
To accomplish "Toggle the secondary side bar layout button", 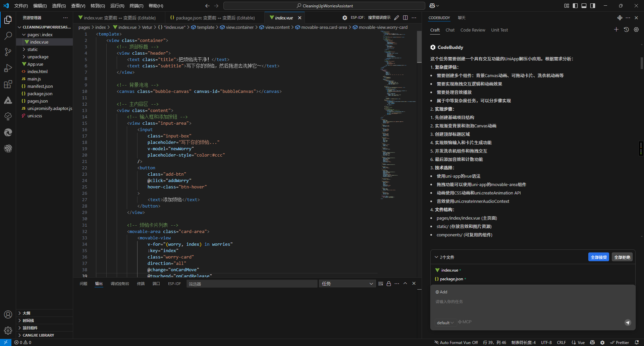I will [x=593, y=6].
